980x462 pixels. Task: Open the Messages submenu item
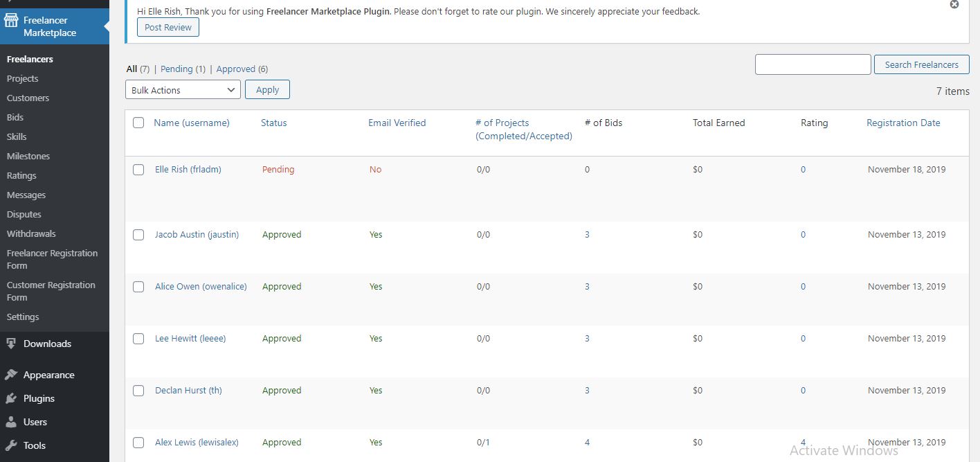coord(26,195)
